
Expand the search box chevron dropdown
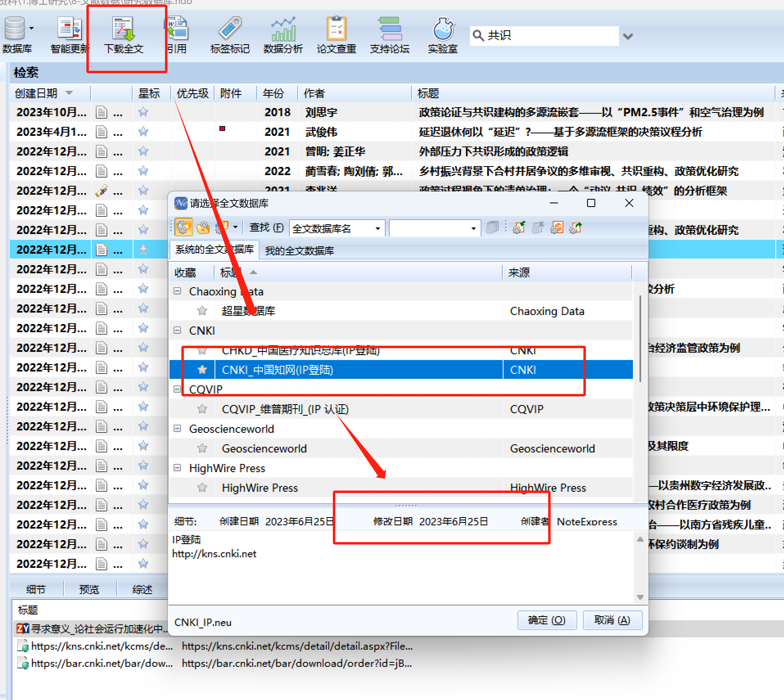628,36
